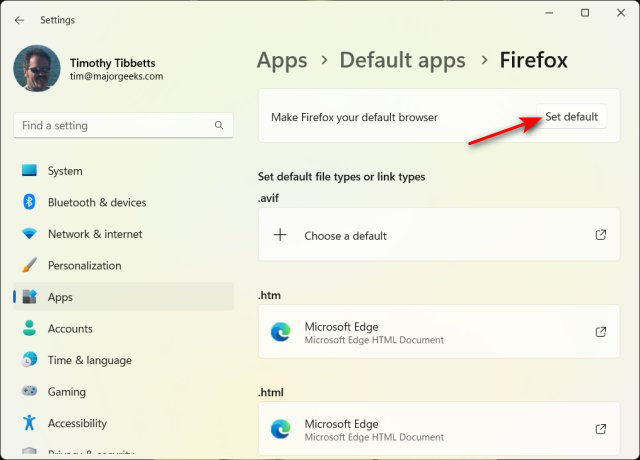
Task: Navigate to Apps breadcrumb
Action: point(282,60)
